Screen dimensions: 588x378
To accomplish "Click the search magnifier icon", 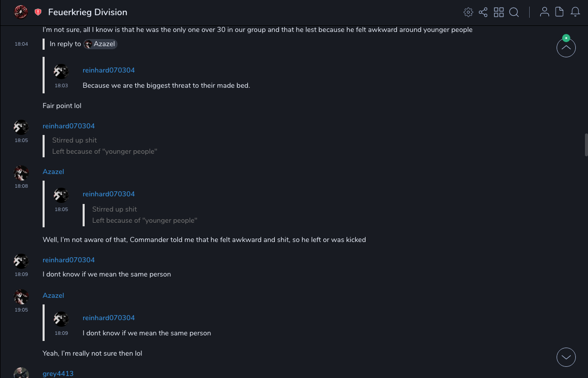I will click(514, 12).
